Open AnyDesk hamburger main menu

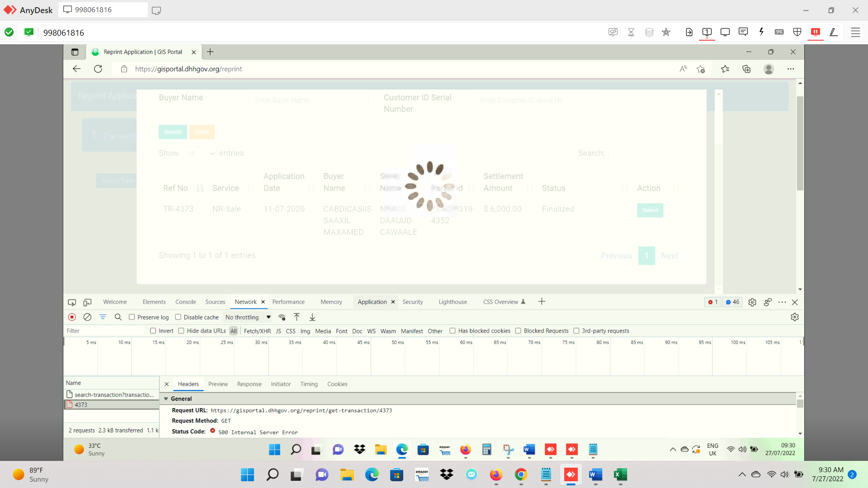tap(855, 32)
